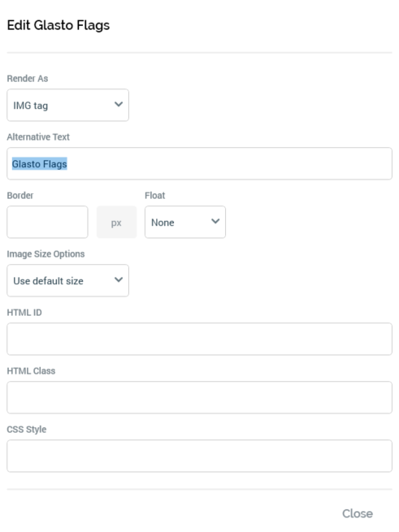Screen dimensions: 399x532
Task: Close the Edit Glasto Flags dialog
Action: pos(358,513)
